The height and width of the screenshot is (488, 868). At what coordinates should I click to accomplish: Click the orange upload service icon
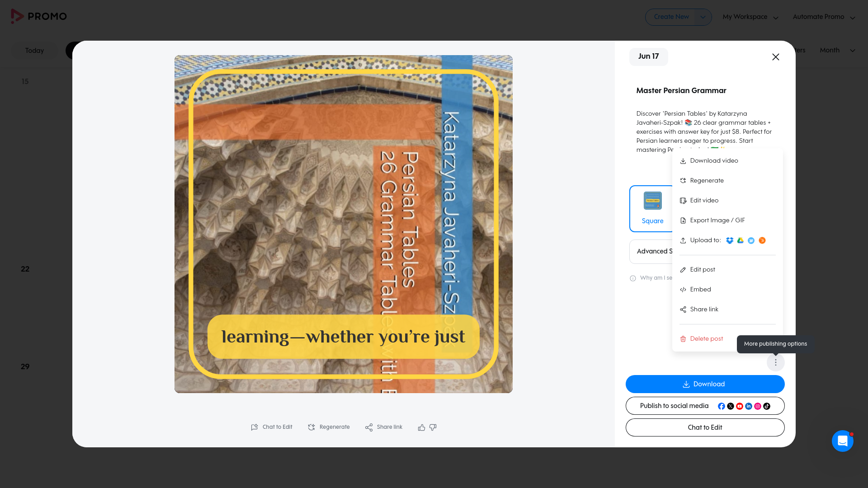pyautogui.click(x=762, y=240)
